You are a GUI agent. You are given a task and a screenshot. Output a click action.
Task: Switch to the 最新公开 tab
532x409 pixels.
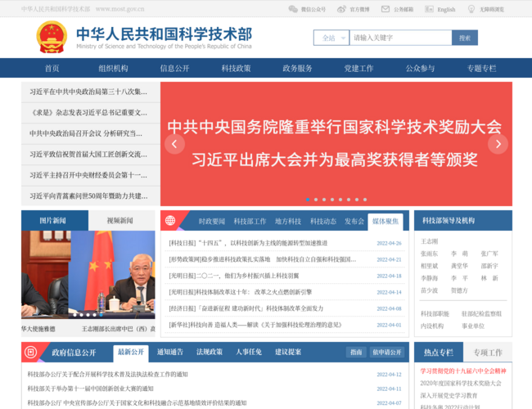[x=131, y=353]
